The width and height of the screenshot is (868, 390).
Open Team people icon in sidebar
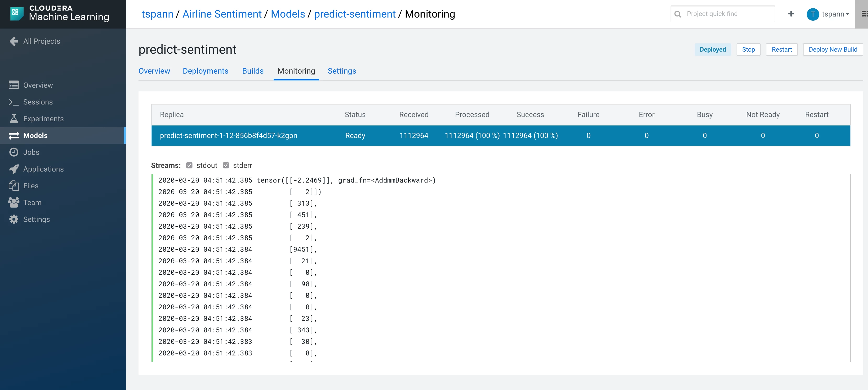pos(14,202)
